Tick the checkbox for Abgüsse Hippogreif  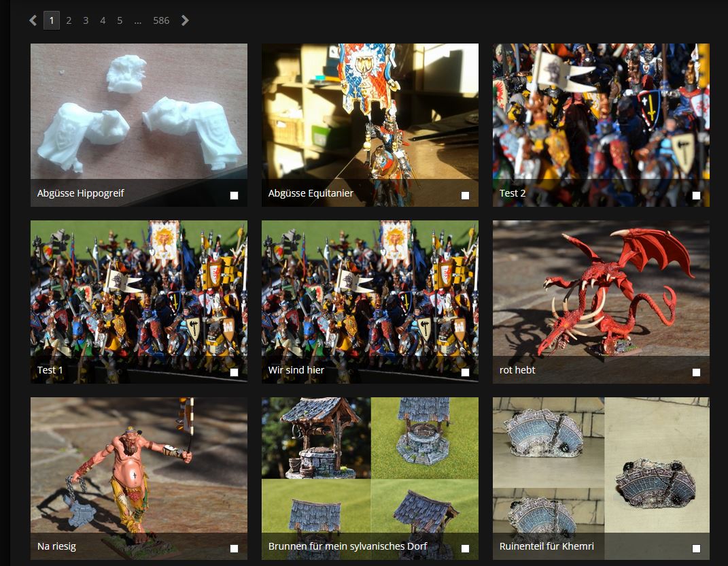[x=234, y=195]
